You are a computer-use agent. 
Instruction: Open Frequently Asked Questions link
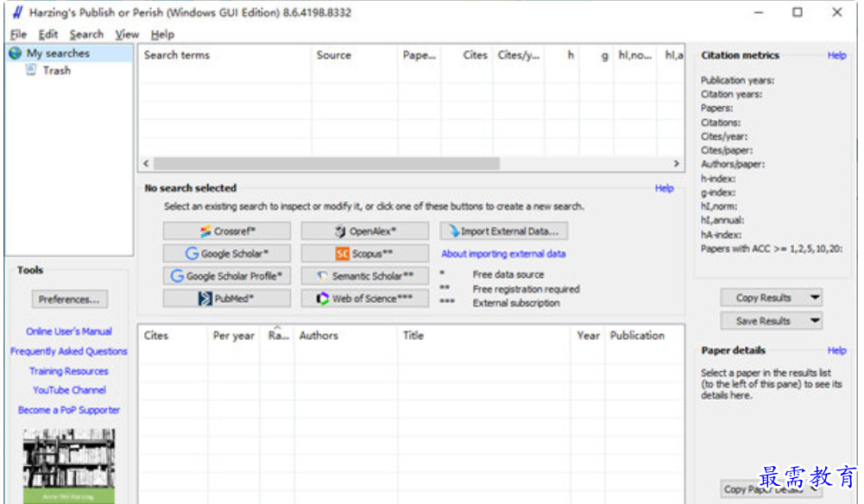(x=69, y=351)
